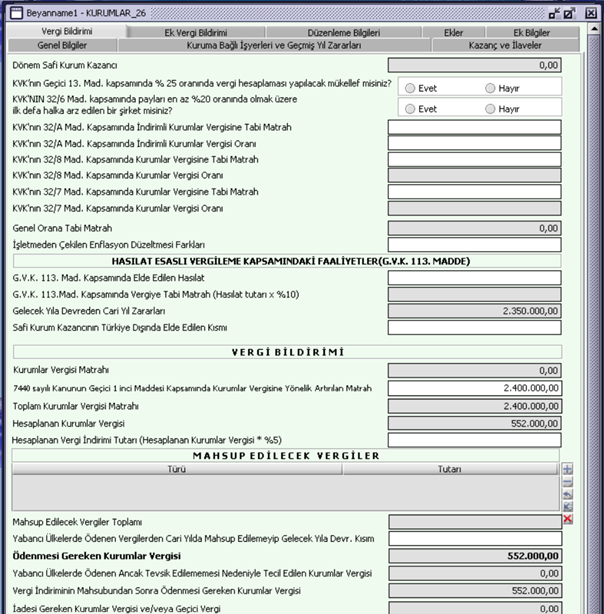604x614 pixels.
Task: Switch to Ek Vergi Bildirimi tab
Action: pos(195,33)
